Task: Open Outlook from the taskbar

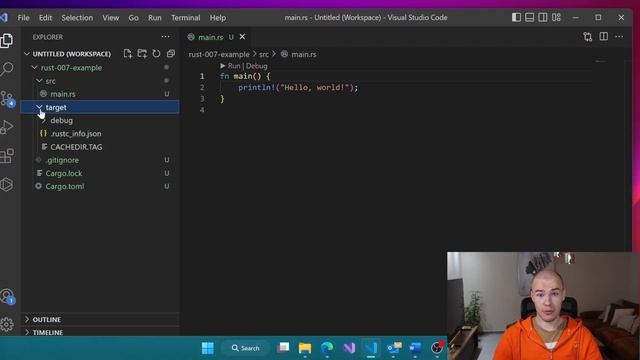Action: 394,348
